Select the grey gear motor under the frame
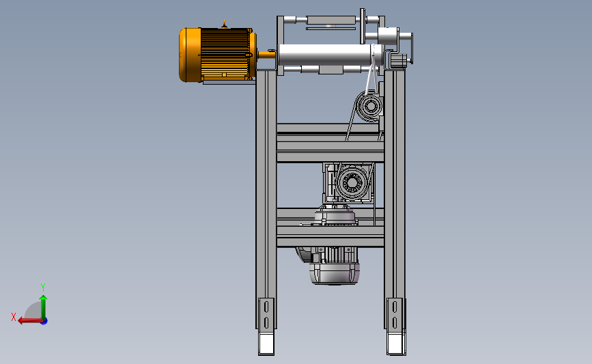 334,266
